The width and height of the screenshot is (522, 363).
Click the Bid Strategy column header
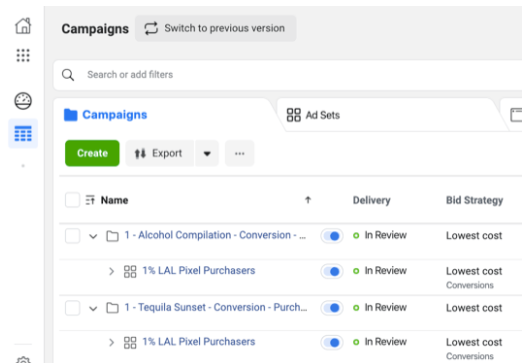(475, 200)
